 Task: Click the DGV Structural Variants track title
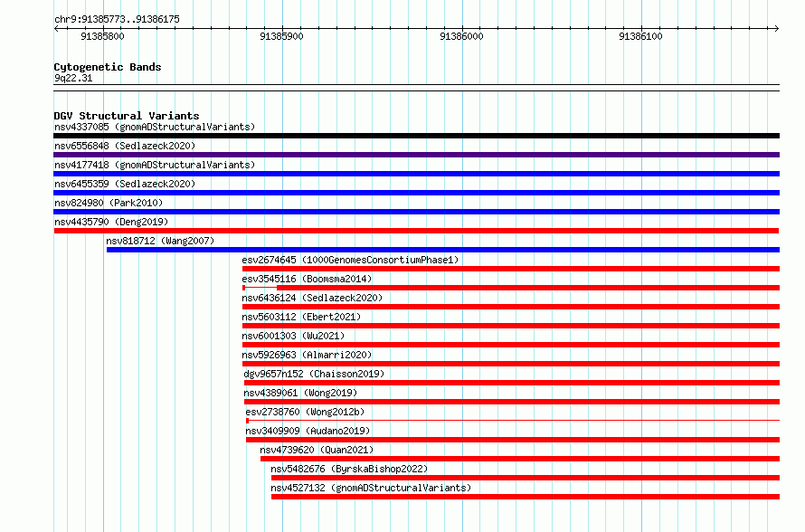pos(127,116)
